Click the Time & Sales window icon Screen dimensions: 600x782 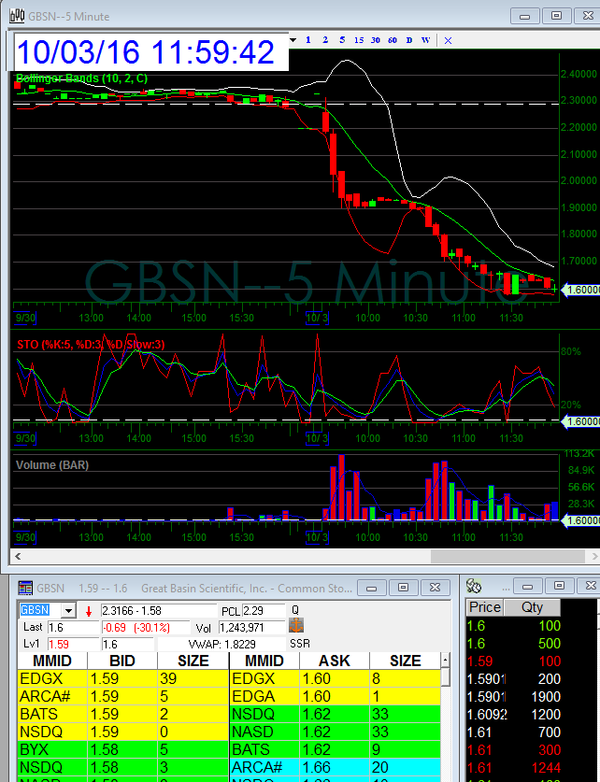(x=475, y=587)
